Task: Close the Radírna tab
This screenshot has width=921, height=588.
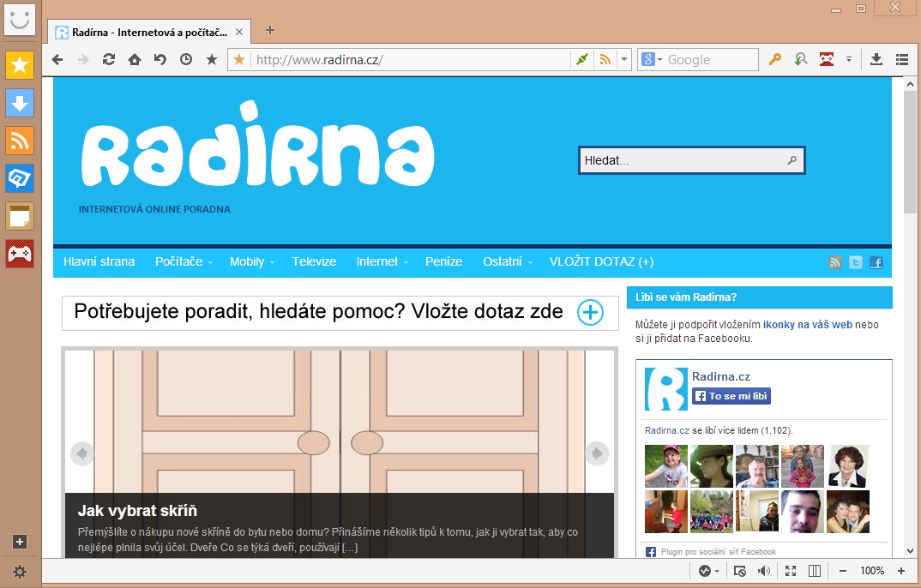Action: click(239, 33)
